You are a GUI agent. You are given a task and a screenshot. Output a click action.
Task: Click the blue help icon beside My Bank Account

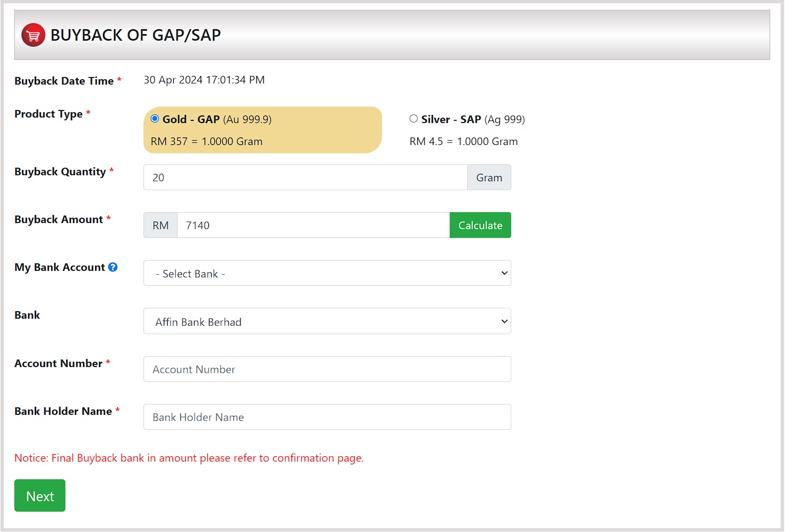point(113,267)
